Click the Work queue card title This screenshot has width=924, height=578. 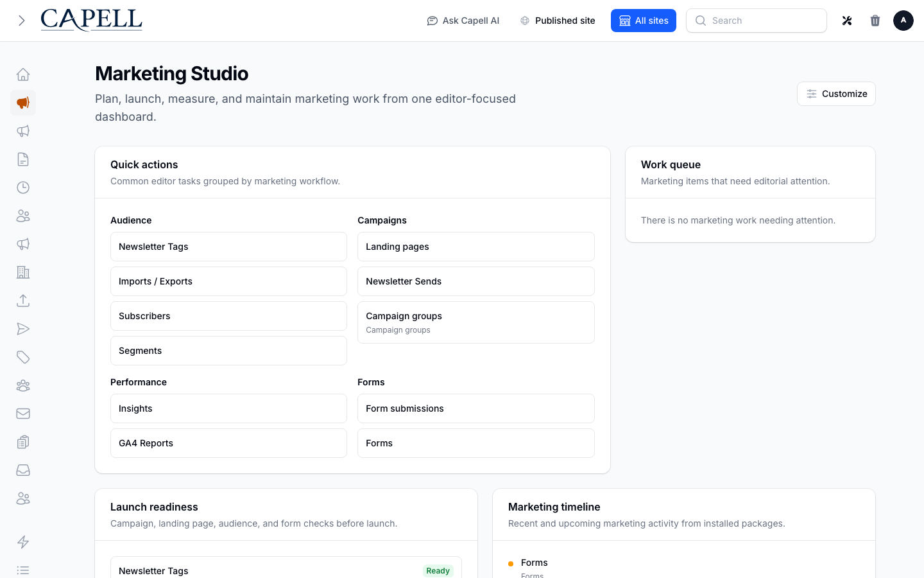coord(671,164)
